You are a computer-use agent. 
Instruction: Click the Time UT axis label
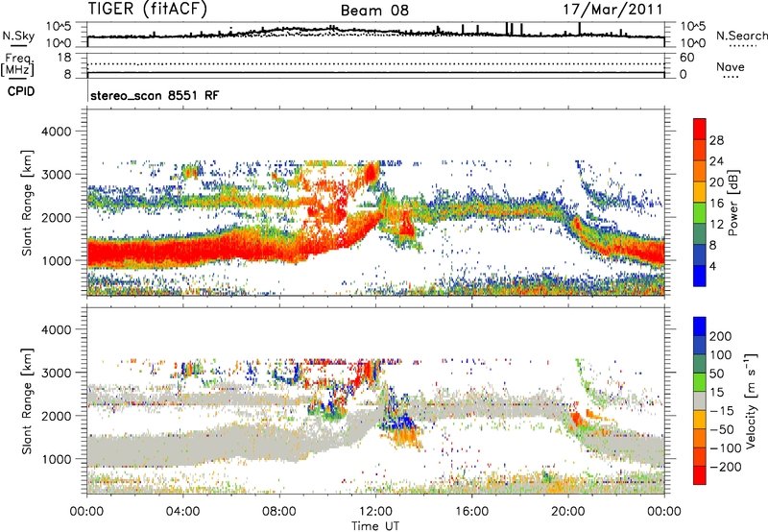click(x=375, y=526)
